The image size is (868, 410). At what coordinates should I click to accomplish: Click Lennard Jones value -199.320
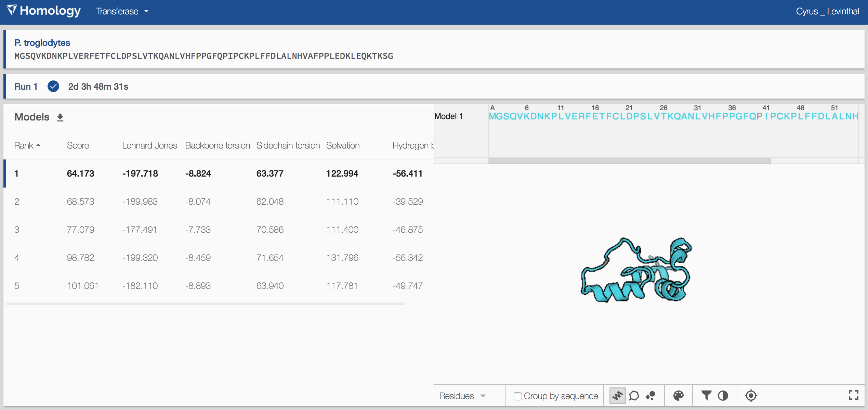(x=140, y=258)
